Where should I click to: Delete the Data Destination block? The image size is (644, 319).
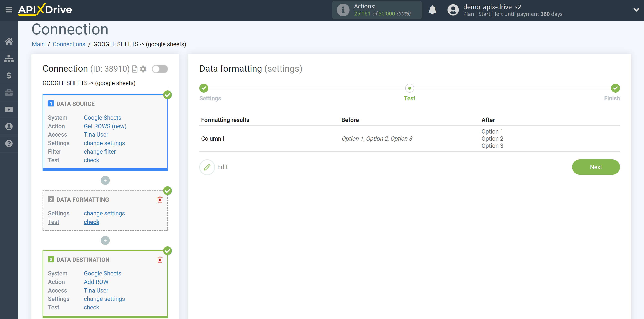tap(160, 260)
